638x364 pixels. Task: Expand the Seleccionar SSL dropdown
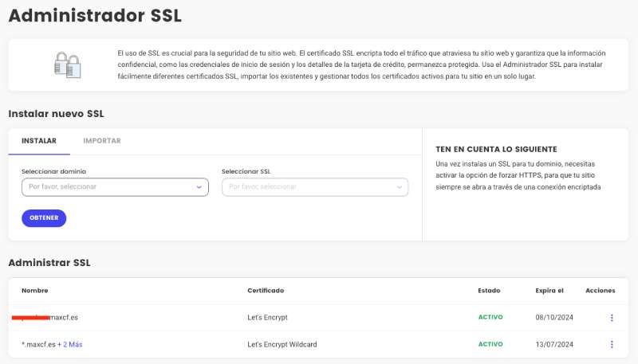(314, 187)
